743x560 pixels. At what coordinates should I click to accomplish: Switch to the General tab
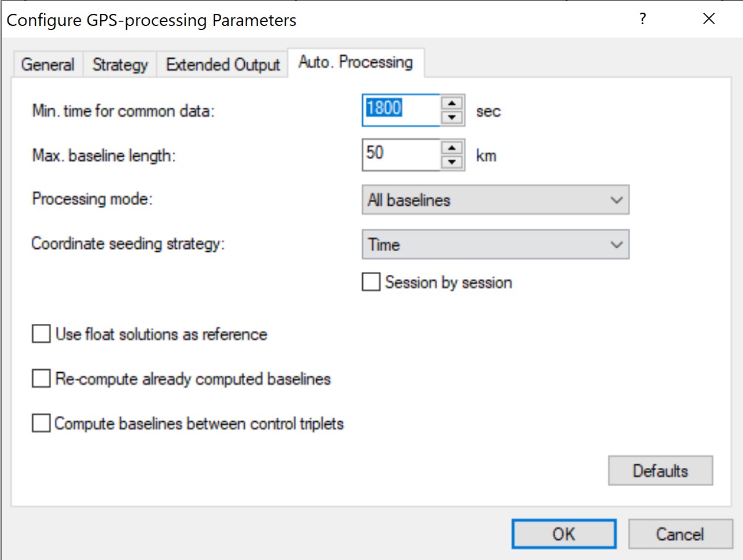tap(48, 65)
